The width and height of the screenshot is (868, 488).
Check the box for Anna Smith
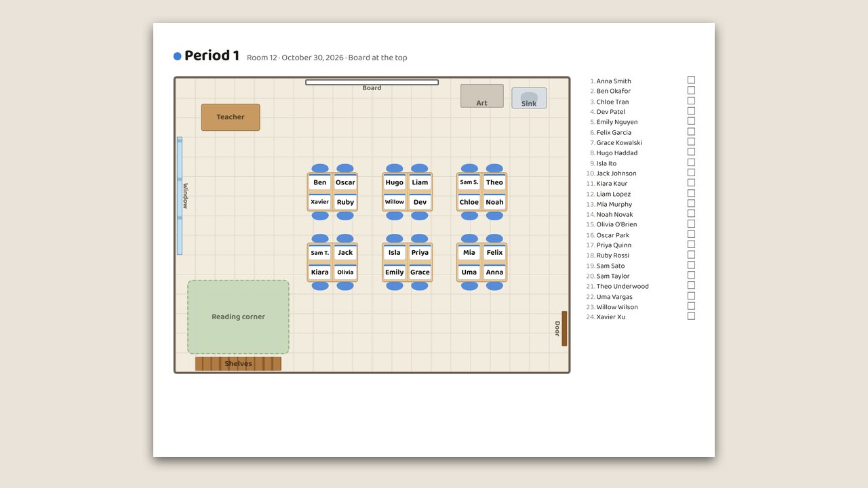[691, 80]
